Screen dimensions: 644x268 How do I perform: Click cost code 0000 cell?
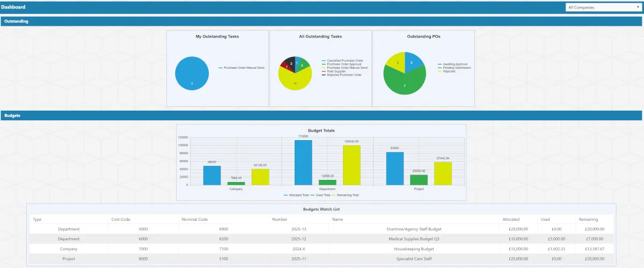(143, 229)
